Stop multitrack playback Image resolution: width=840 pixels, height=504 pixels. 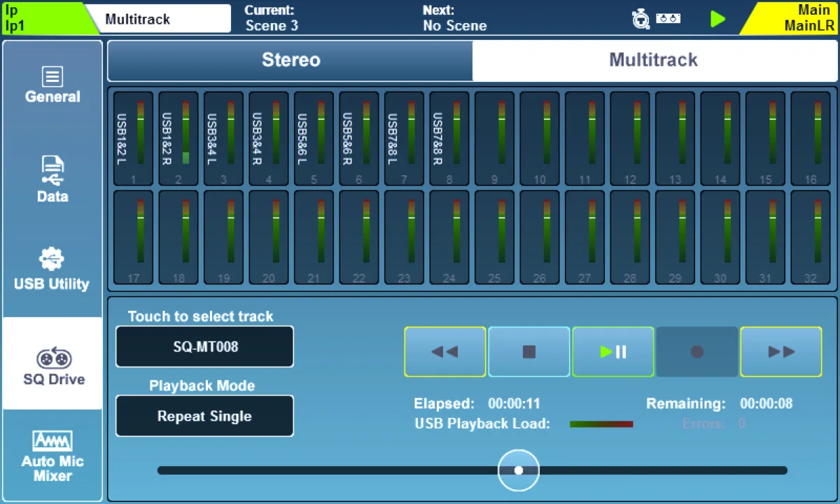pyautogui.click(x=529, y=351)
